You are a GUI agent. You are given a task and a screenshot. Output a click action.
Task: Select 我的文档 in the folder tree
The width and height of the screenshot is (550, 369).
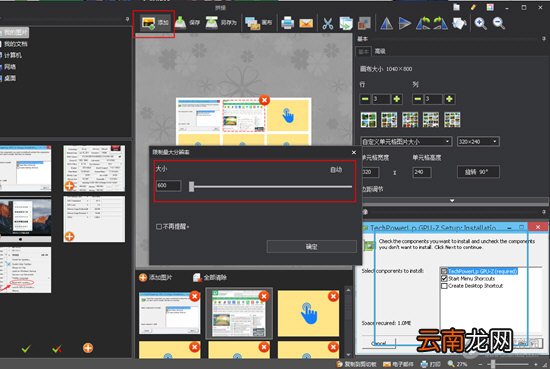[15, 44]
